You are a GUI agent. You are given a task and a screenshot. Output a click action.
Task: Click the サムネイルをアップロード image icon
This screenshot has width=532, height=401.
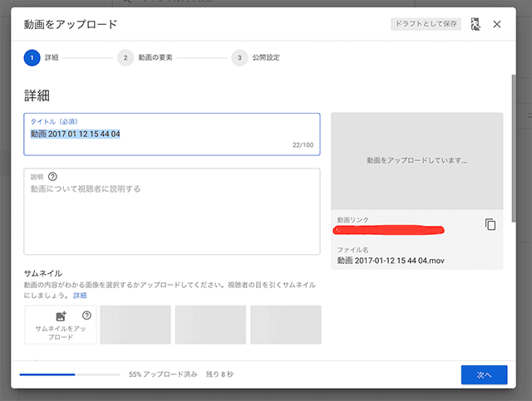pyautogui.click(x=61, y=316)
